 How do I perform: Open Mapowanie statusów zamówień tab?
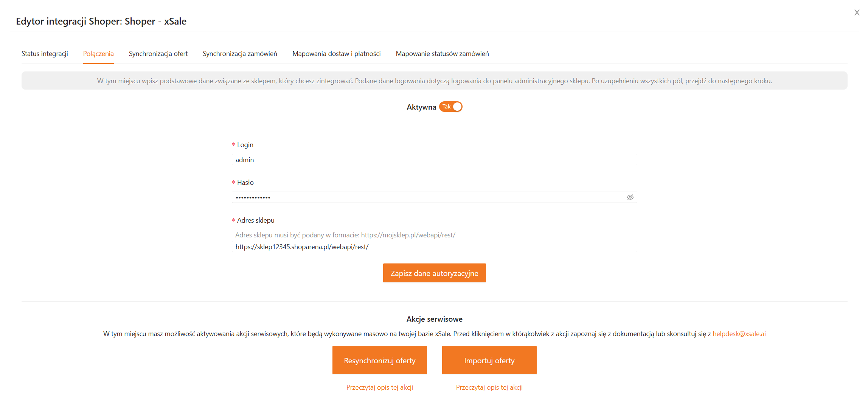442,54
